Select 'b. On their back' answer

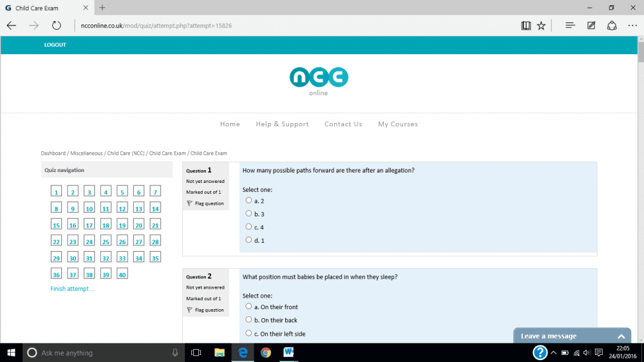249,319
